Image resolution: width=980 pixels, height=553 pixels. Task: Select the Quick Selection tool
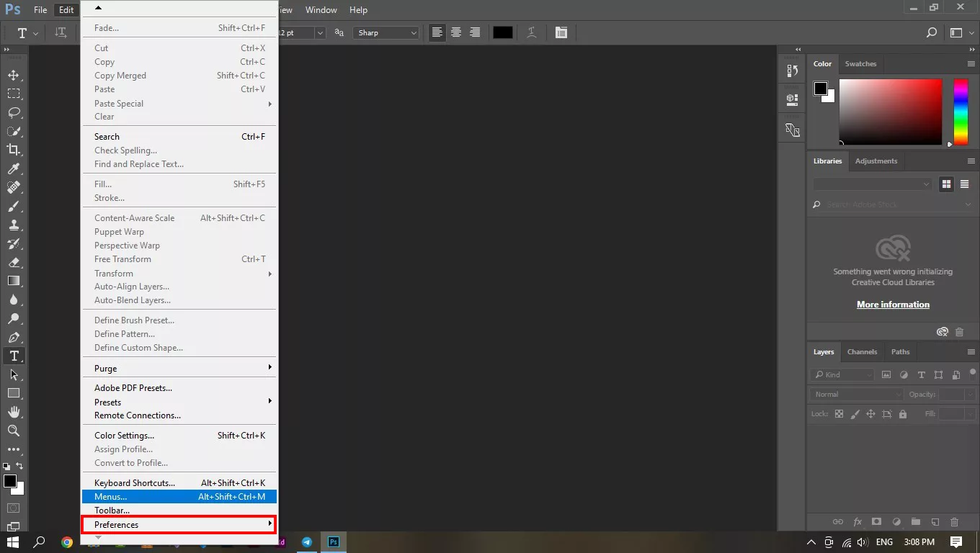coord(14,131)
